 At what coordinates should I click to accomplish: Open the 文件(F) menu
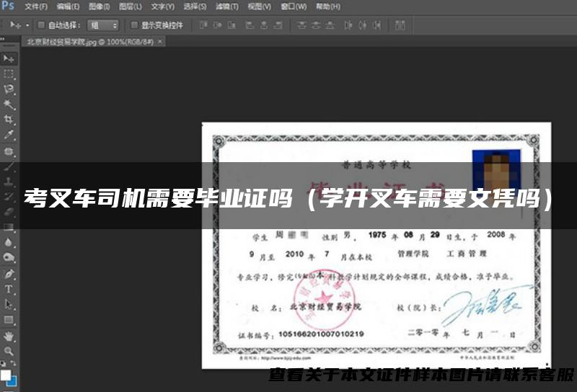pos(35,6)
